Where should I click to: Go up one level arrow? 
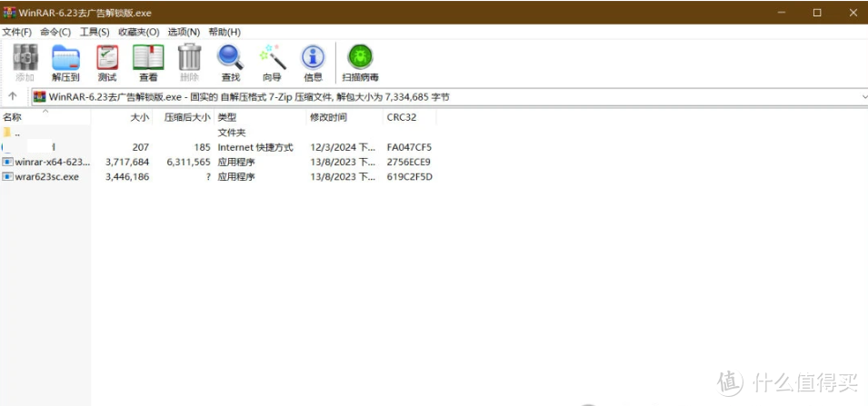click(x=13, y=96)
